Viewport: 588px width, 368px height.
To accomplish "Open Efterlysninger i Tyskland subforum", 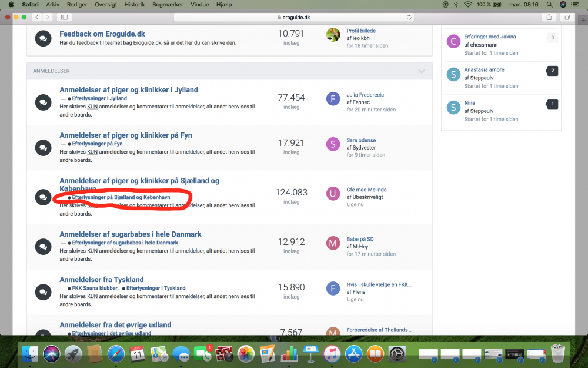I will coord(156,288).
